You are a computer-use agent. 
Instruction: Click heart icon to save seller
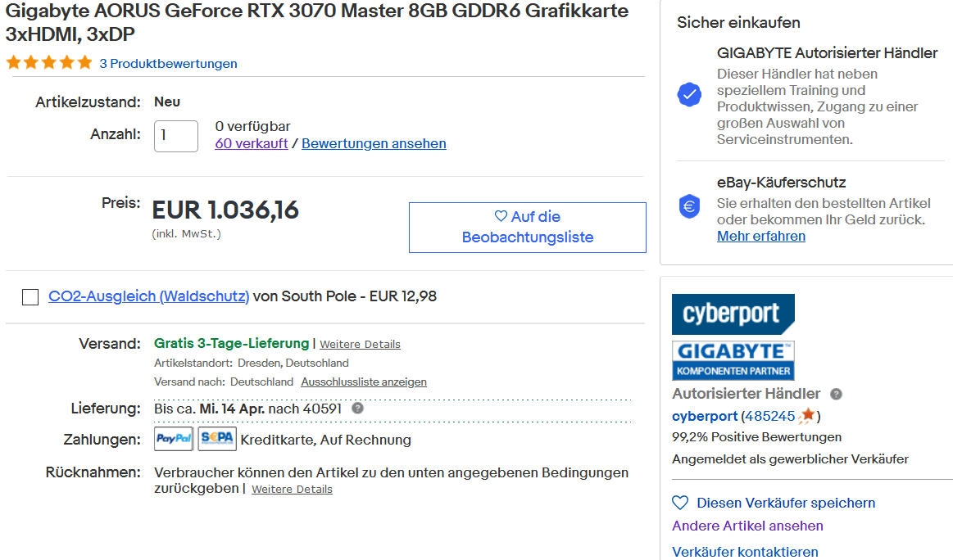point(680,503)
